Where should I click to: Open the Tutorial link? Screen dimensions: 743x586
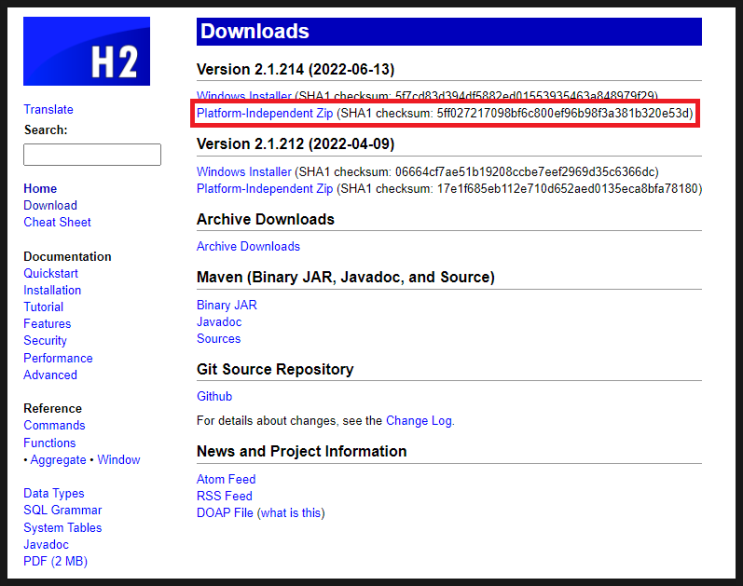tap(44, 307)
